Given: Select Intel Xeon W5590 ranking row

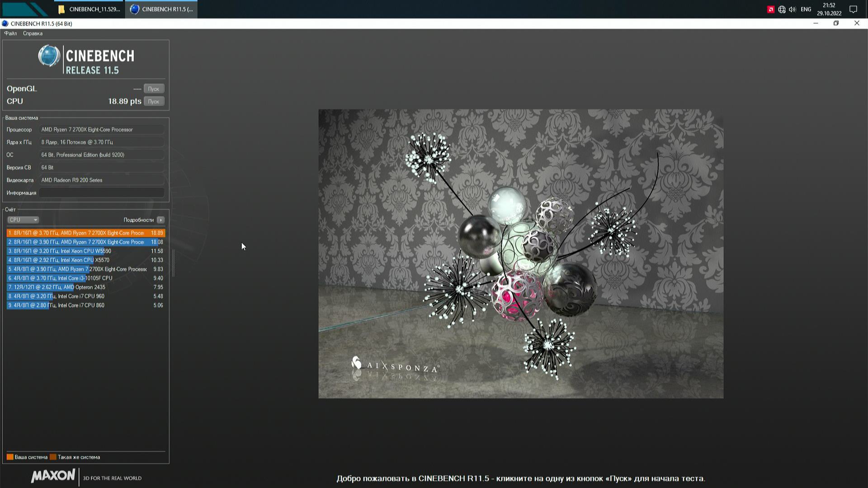Looking at the screenshot, I should click(85, 251).
